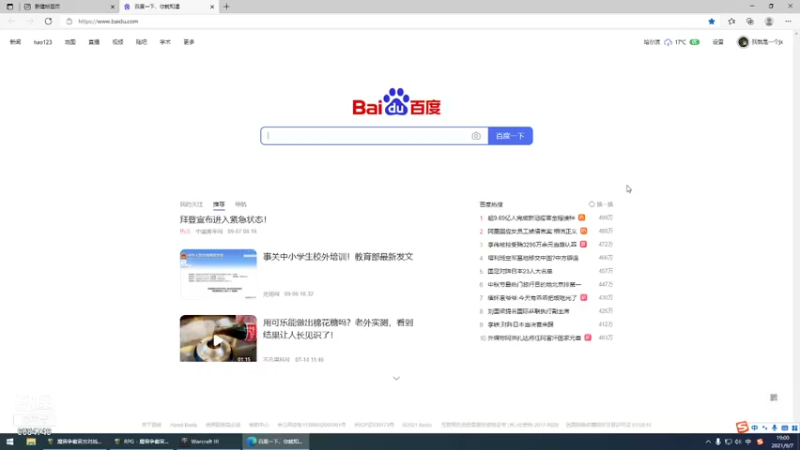Click the blue bookmark star icon
800x450 pixels.
click(711, 21)
